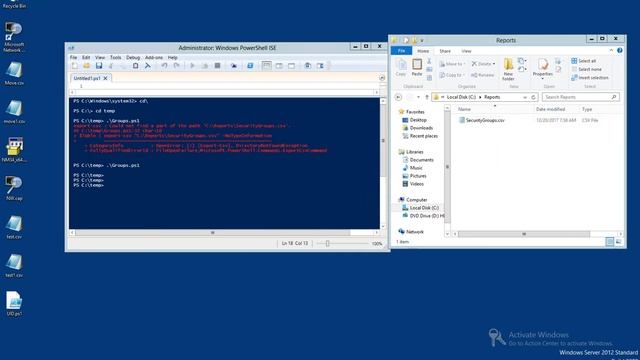The width and height of the screenshot is (640, 360).
Task: Stop operation using the square stop icon
Action: 218,66
